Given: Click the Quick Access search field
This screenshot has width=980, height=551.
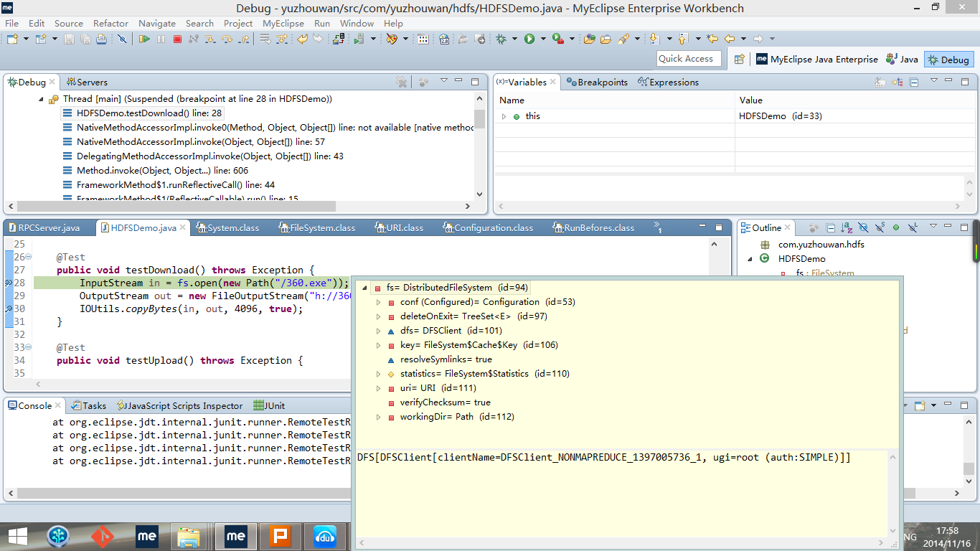Looking at the screenshot, I should (686, 59).
